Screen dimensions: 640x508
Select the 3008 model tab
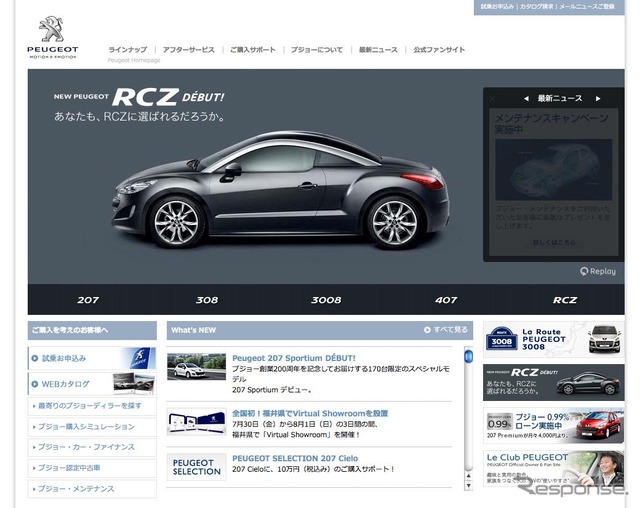coord(326,300)
